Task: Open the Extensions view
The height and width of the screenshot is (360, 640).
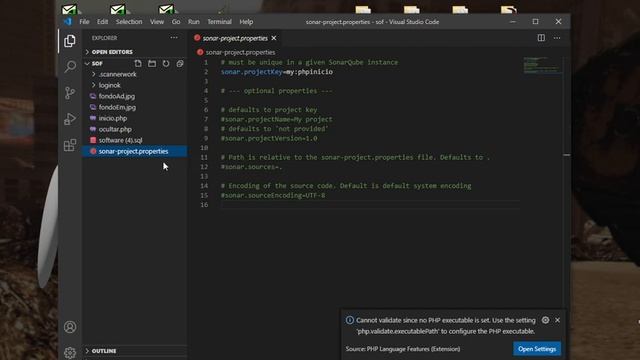Action: pos(70,145)
